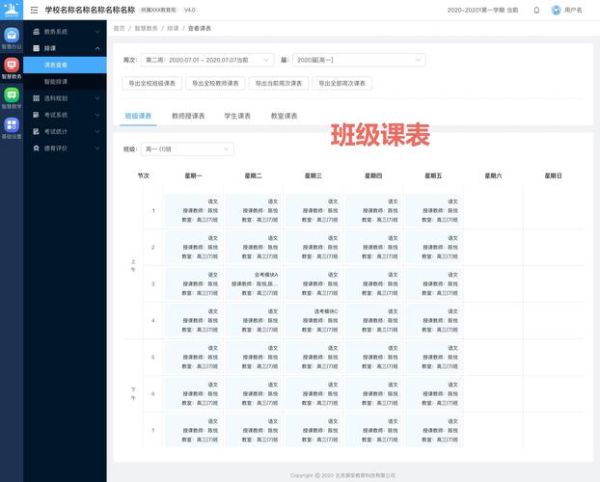The height and width of the screenshot is (482, 600).
Task: Click the 星期四 column header
Action: tap(373, 176)
